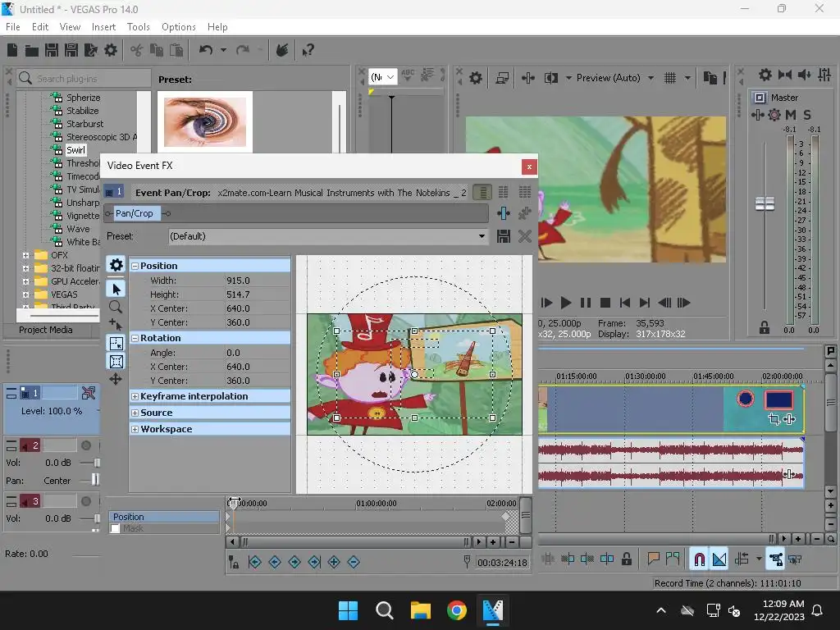Switch to the Project Media tab
840x630 pixels.
[46, 330]
